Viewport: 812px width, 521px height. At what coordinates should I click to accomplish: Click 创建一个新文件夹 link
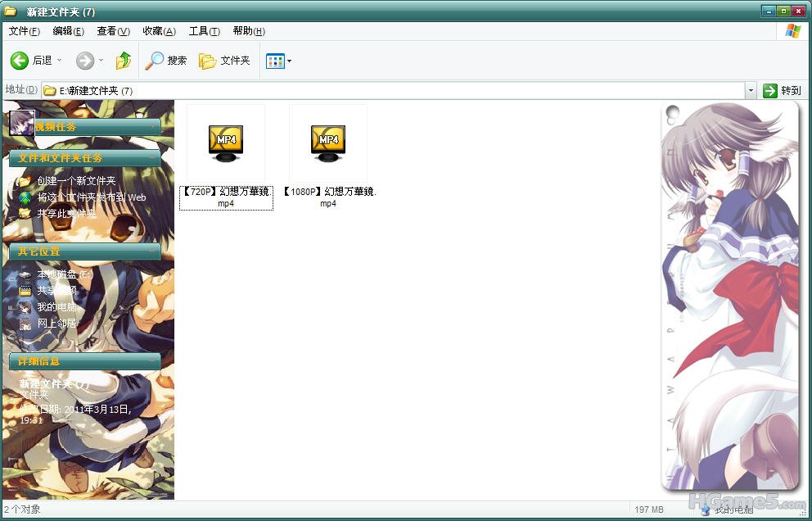click(76, 181)
